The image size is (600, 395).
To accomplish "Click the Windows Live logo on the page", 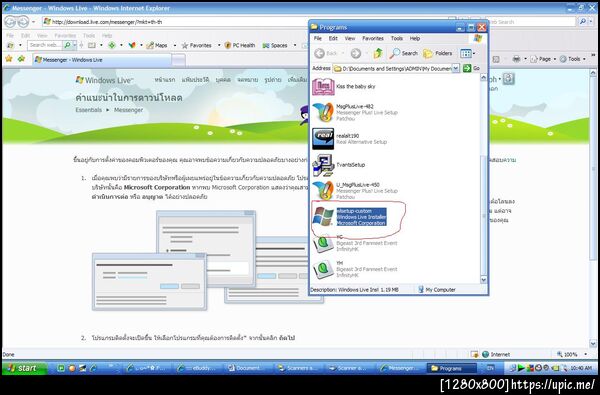I will click(x=104, y=80).
